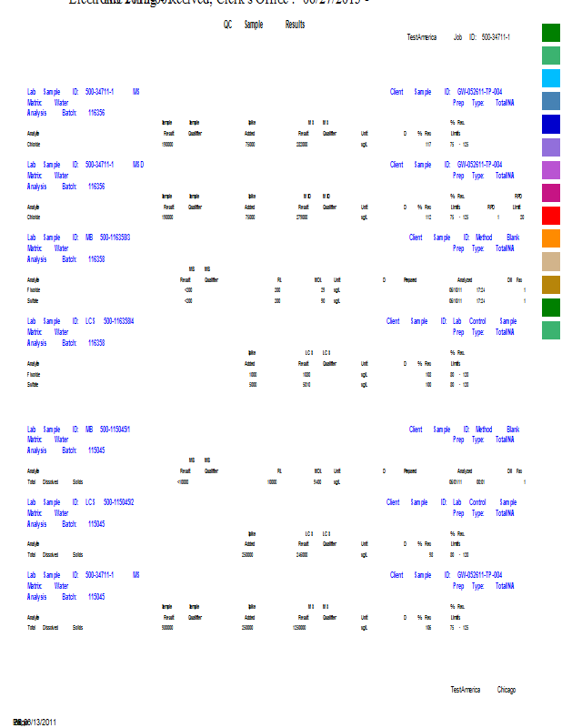Pick the magenta color swatch
The image size is (562, 728).
pyautogui.click(x=551, y=193)
